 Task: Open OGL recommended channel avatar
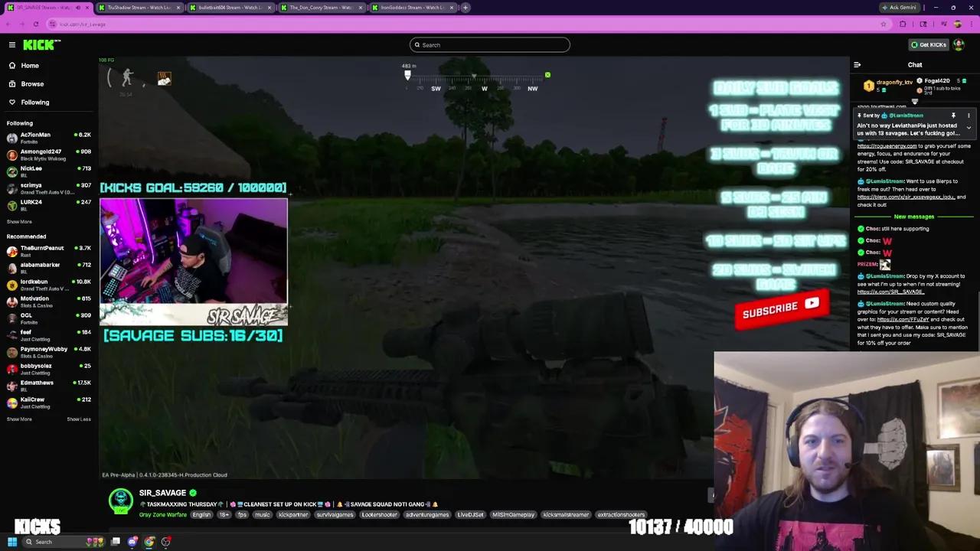coord(11,318)
